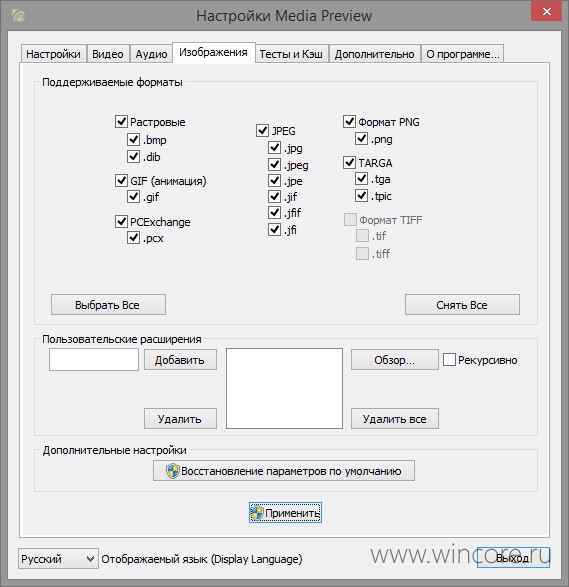Uncheck the Формат PNG checkbox
Image resolution: width=569 pixels, height=587 pixels.
click(349, 121)
